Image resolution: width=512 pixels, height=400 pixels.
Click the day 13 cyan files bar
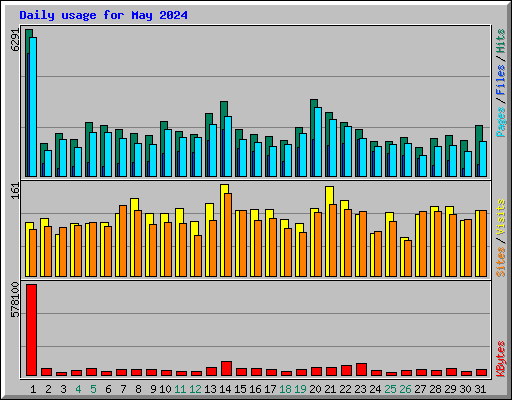coord(213,151)
